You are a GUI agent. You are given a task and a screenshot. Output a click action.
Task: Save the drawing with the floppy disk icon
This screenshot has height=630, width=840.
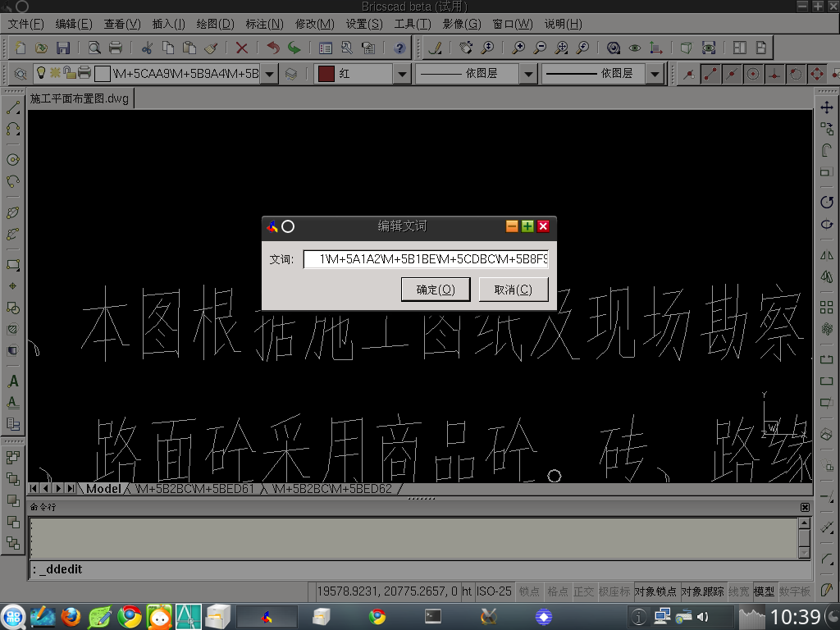(x=63, y=48)
